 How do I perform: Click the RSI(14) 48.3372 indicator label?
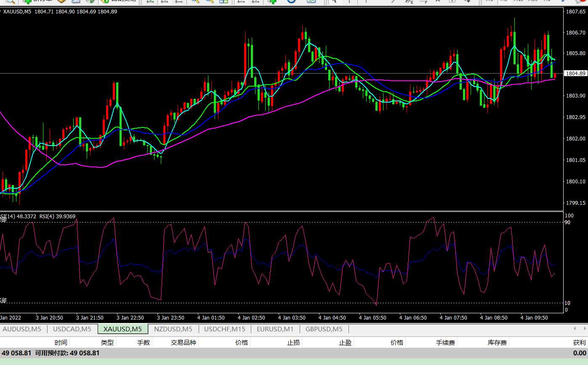(x=18, y=216)
